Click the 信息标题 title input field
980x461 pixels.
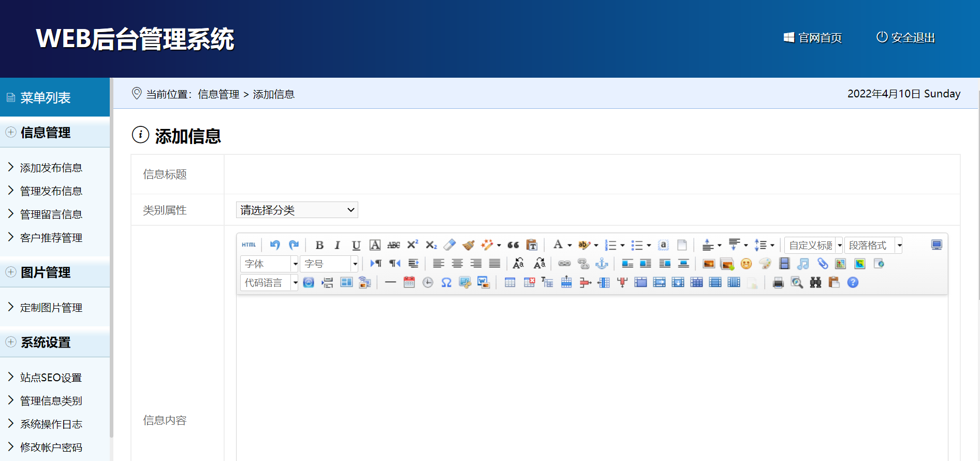pos(591,175)
